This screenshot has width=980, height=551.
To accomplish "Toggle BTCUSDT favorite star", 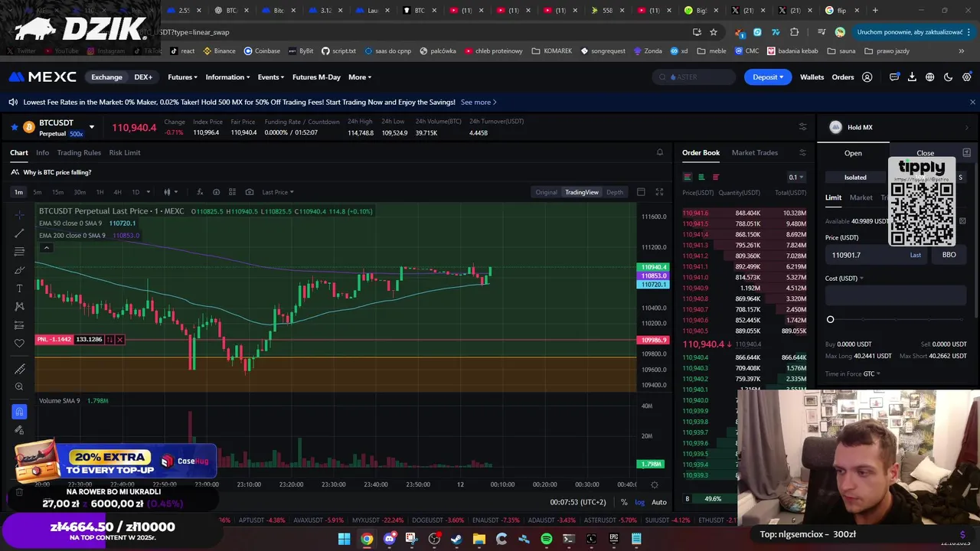I will pyautogui.click(x=14, y=127).
